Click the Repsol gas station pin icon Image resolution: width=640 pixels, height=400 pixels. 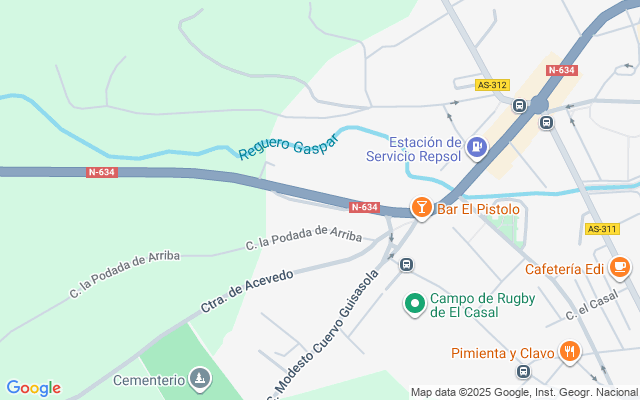point(477,147)
